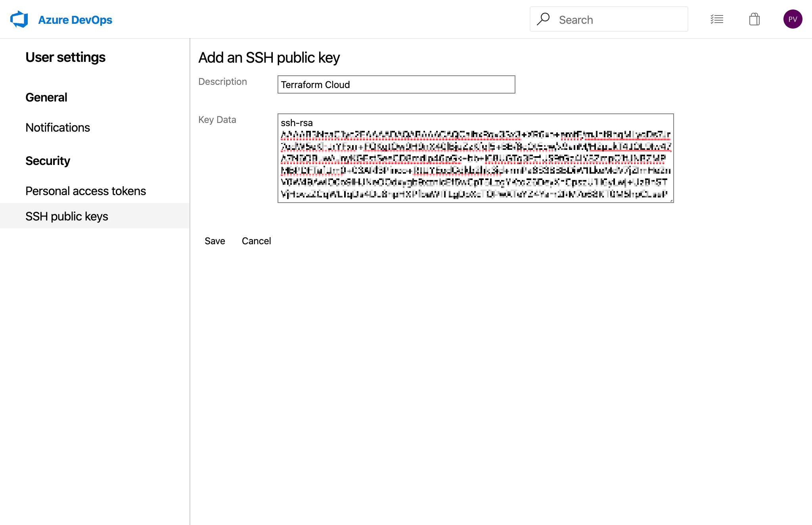Click the Azure DevOps logo icon

point(19,19)
